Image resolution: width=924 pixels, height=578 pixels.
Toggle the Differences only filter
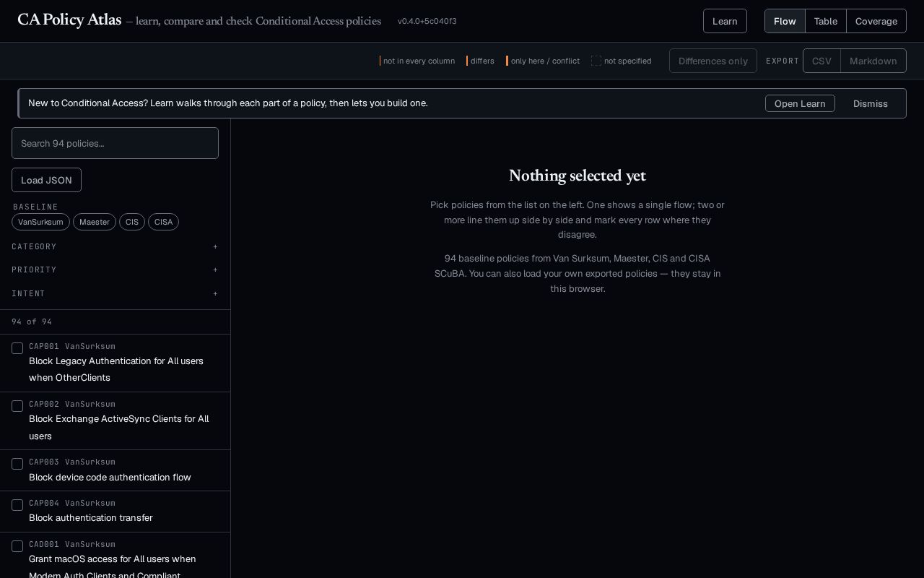tap(713, 61)
